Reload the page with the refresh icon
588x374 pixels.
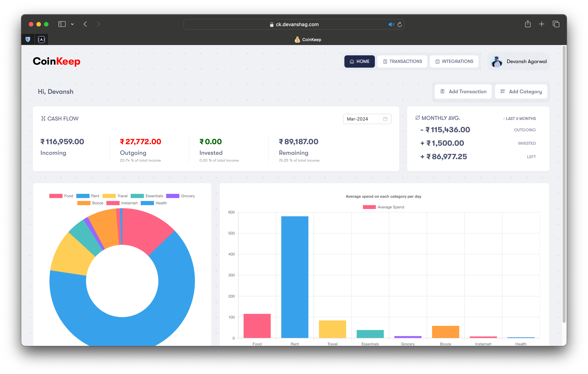(x=400, y=24)
